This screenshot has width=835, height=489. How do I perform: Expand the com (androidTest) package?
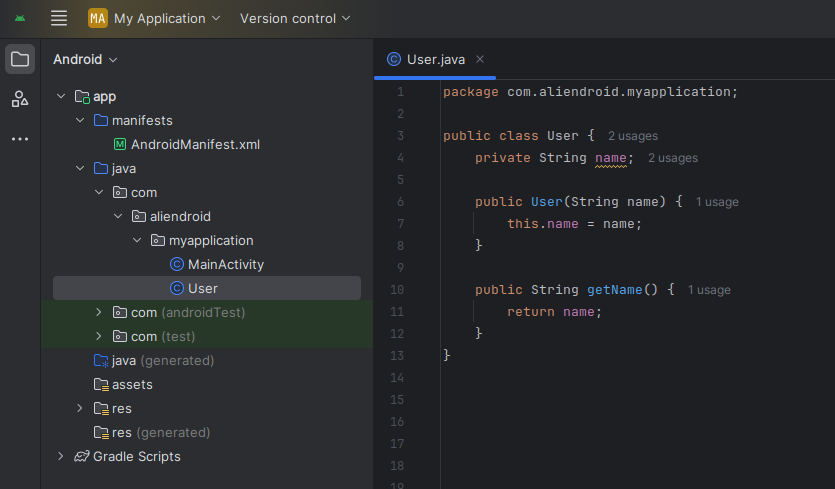[x=99, y=312]
